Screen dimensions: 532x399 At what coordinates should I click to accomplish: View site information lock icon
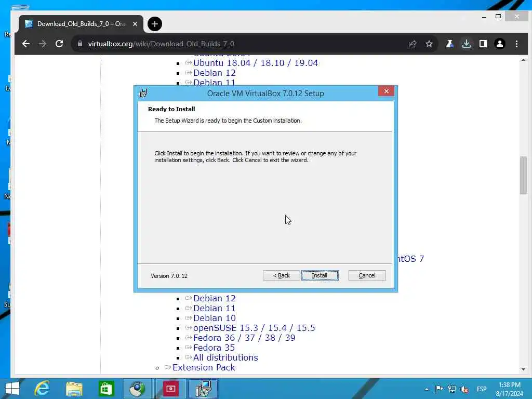(x=80, y=44)
